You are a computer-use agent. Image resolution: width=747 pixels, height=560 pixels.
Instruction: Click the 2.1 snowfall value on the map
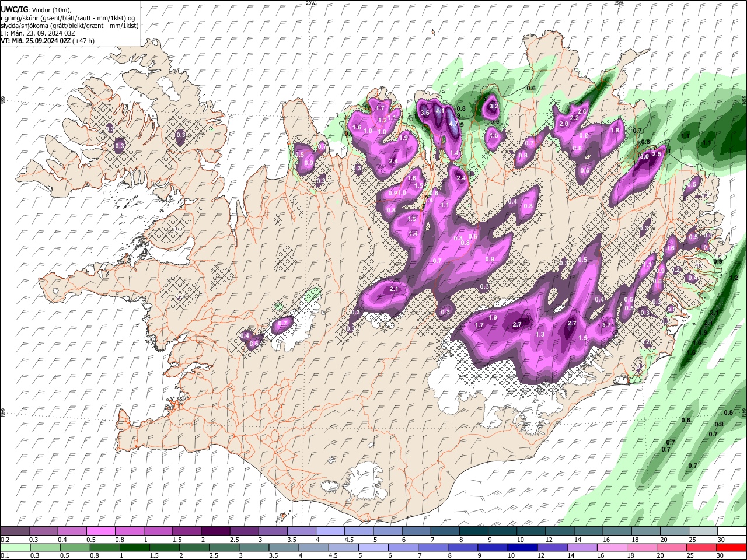(393, 289)
